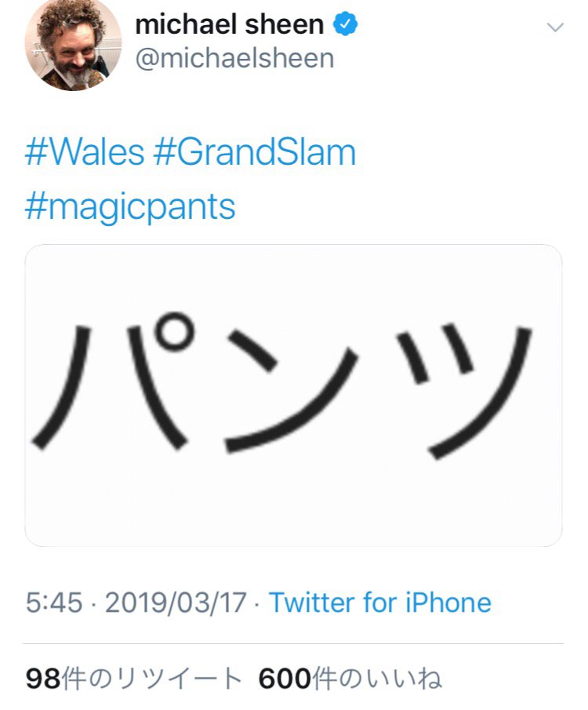
Task: Open the @michaelsheen handle
Action: pos(234,59)
